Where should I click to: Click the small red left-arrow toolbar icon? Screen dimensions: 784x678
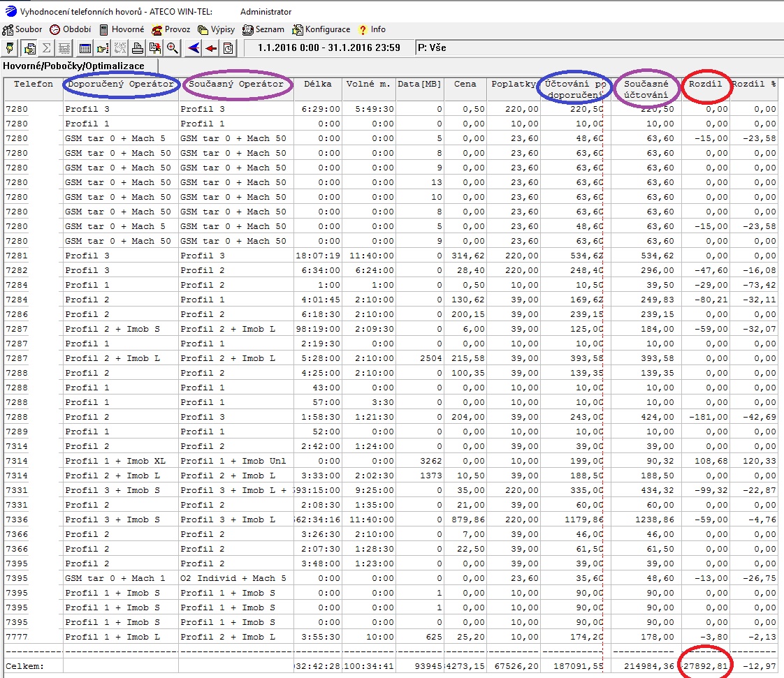[x=211, y=48]
